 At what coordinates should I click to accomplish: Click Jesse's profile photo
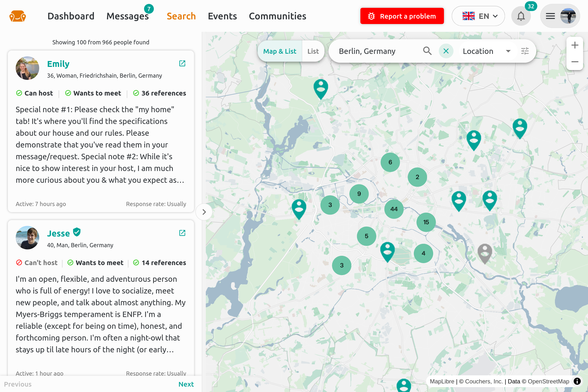click(x=27, y=238)
